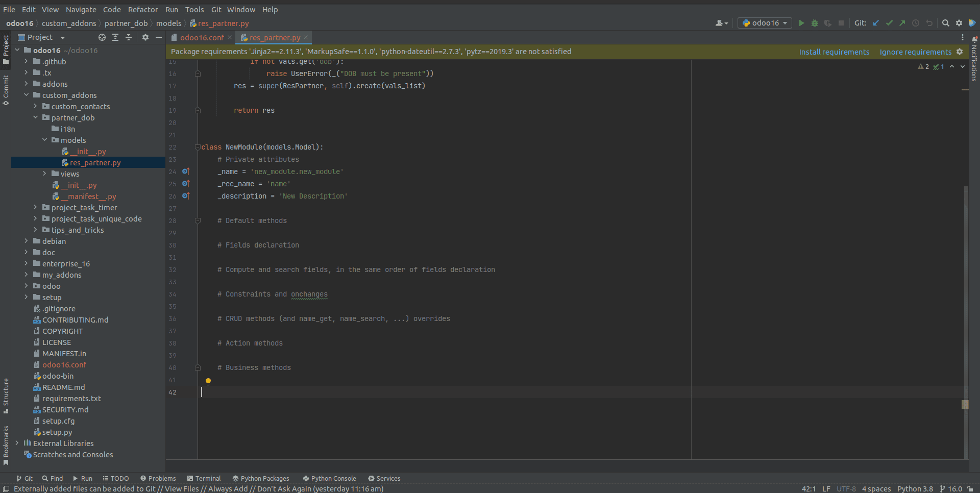980x493 pixels.
Task: Open IDE settings gear in toolbar
Action: point(959,23)
